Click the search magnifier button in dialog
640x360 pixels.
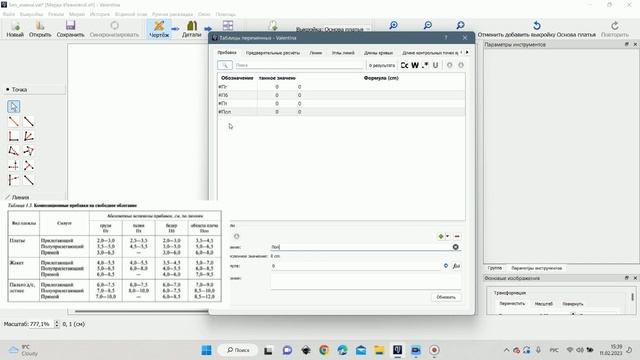(x=225, y=65)
